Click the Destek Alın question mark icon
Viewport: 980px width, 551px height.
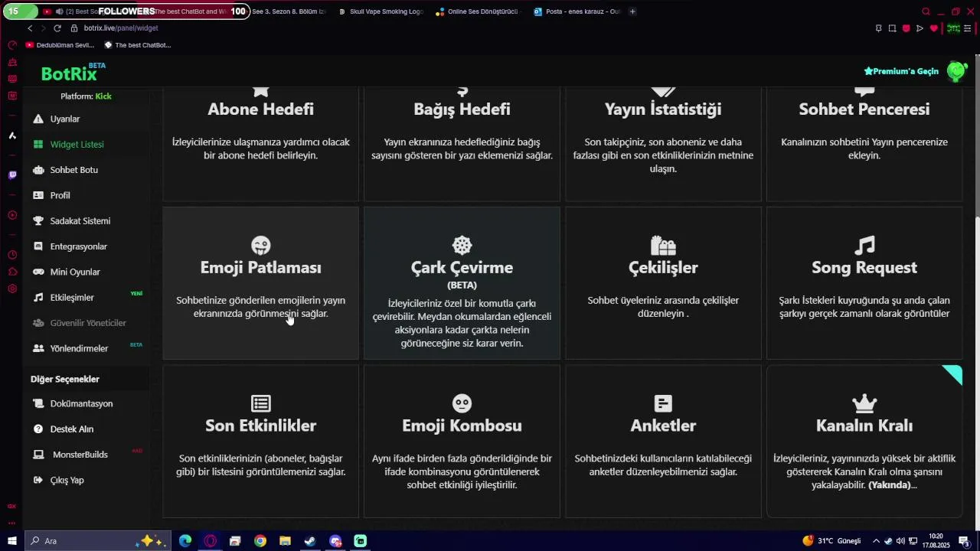38,429
